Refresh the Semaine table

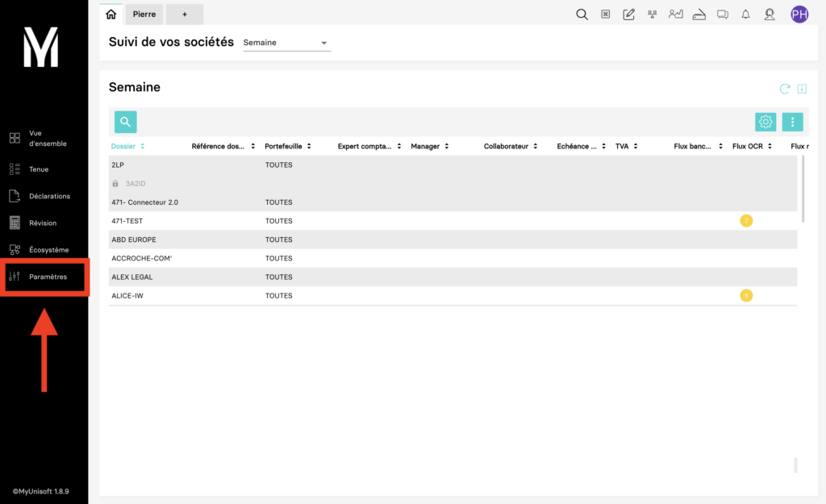pyautogui.click(x=784, y=89)
